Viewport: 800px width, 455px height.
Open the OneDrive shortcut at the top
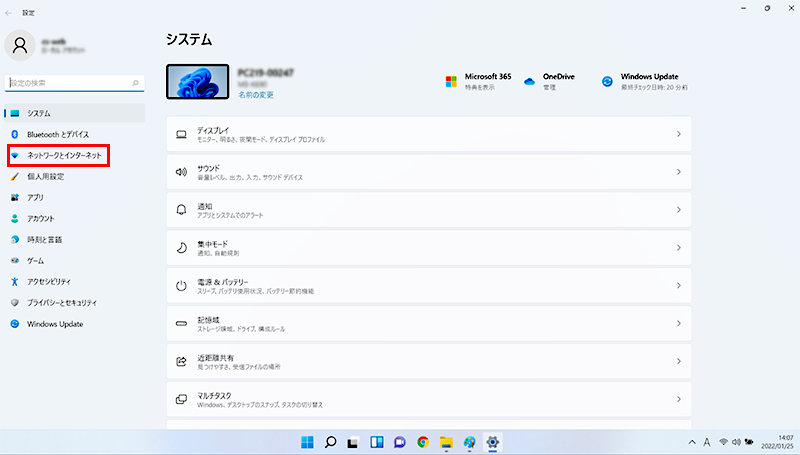pos(549,81)
